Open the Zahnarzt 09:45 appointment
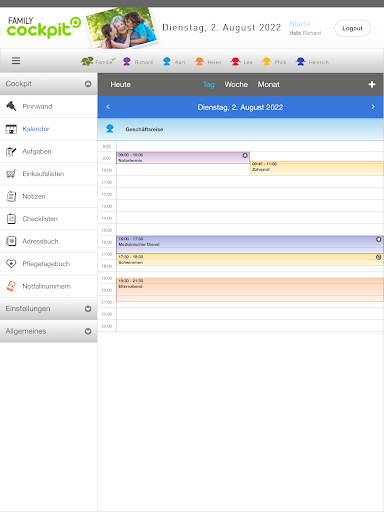Viewport: 384px width, 512px height. click(317, 168)
